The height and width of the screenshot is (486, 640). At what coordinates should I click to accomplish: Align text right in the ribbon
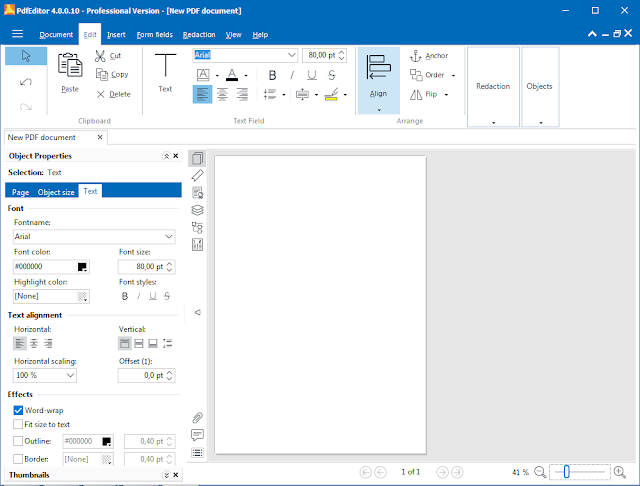pyautogui.click(x=242, y=95)
